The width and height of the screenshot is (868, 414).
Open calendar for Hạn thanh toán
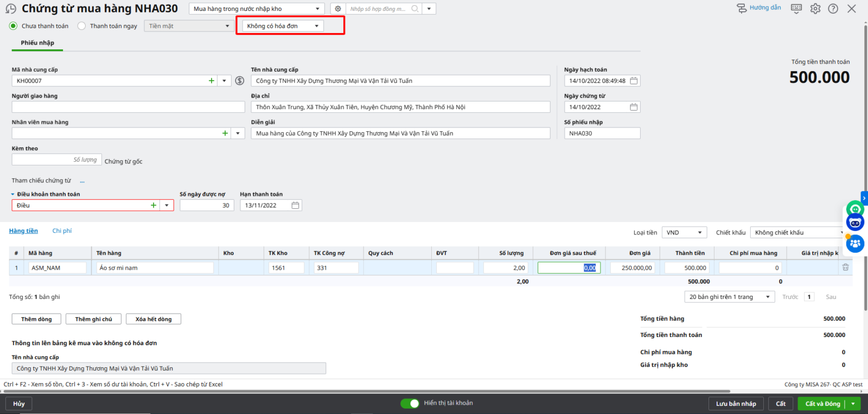(295, 206)
